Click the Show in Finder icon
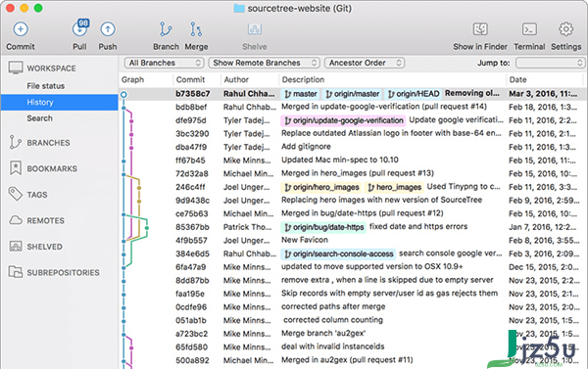 coord(480,29)
